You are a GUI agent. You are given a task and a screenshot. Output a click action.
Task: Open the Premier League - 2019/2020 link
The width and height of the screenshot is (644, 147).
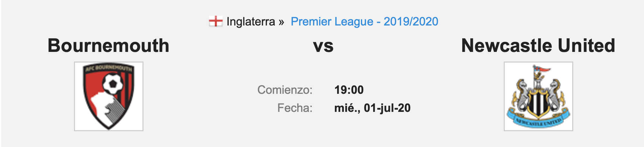click(x=364, y=22)
